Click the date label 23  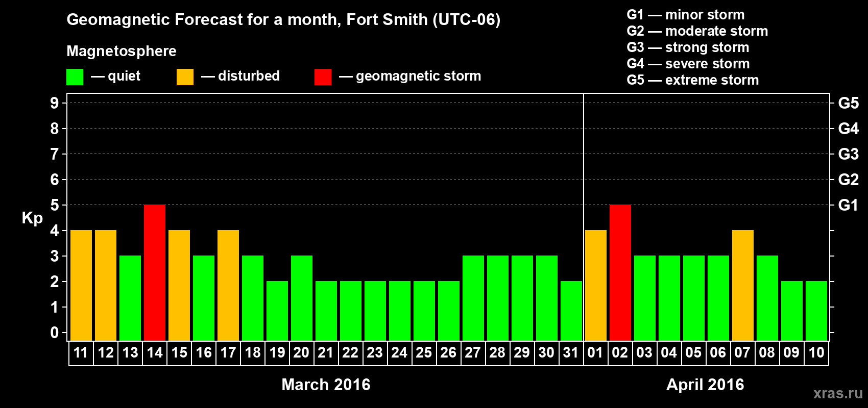click(x=375, y=352)
